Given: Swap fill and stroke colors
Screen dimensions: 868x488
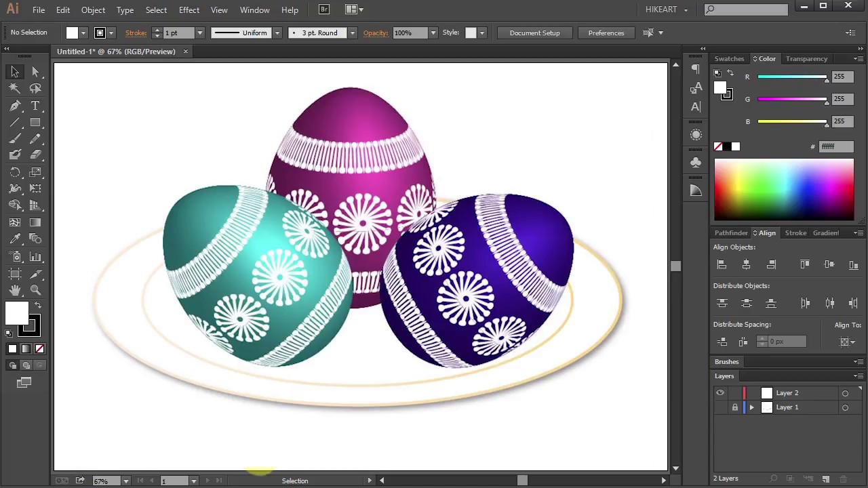Looking at the screenshot, I should 38,306.
